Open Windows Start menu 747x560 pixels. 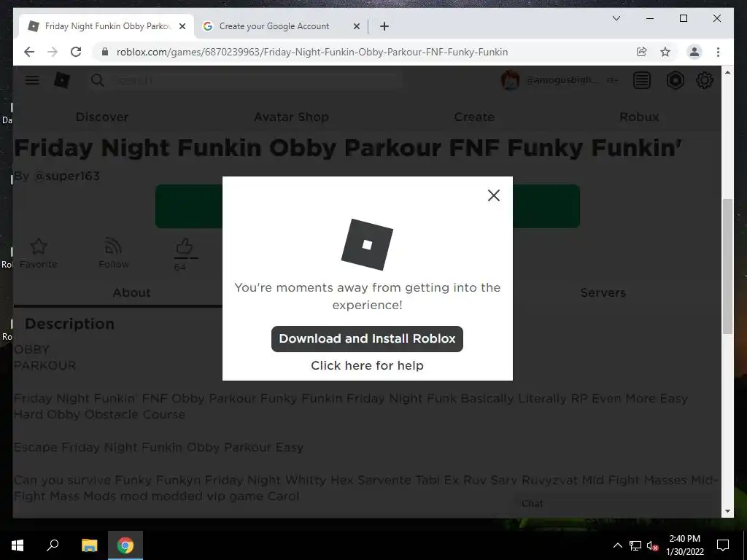pyautogui.click(x=18, y=545)
